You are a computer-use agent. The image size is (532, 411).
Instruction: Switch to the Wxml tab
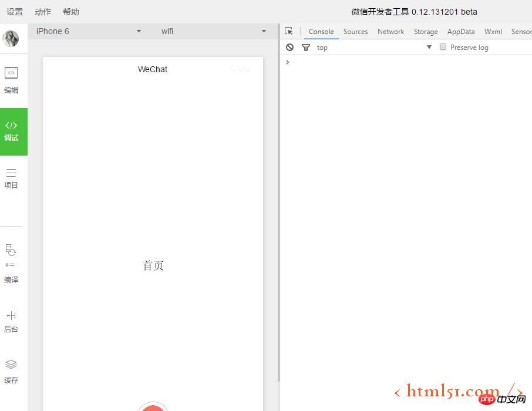click(493, 32)
